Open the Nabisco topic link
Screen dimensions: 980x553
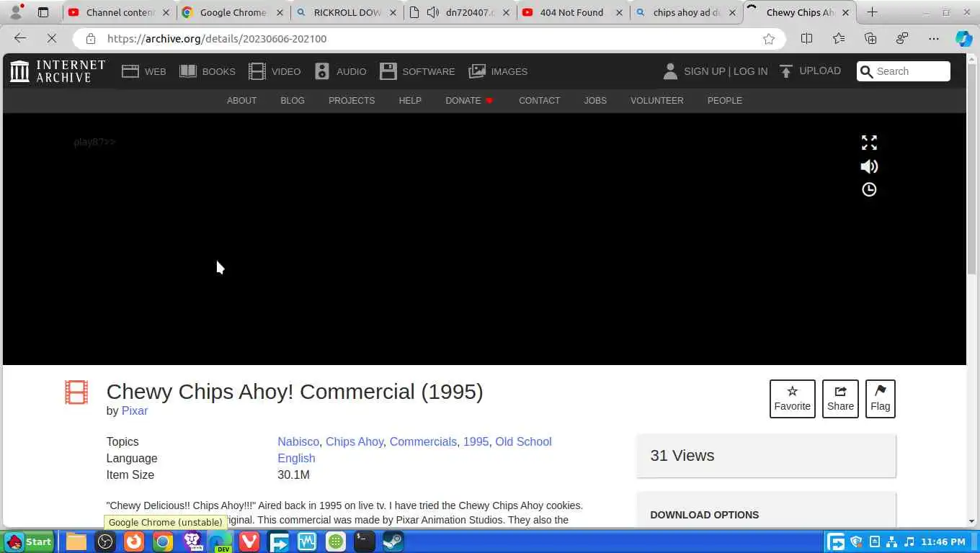(x=298, y=441)
